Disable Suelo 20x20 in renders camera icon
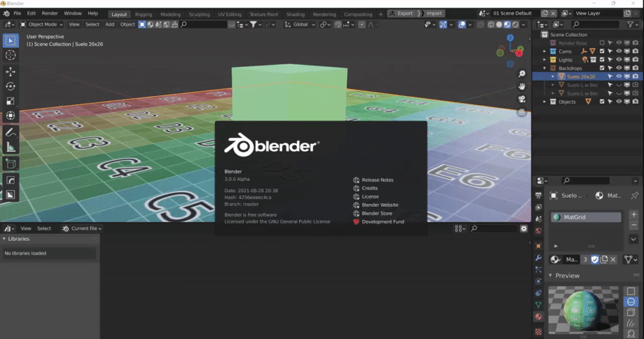 pyautogui.click(x=636, y=77)
